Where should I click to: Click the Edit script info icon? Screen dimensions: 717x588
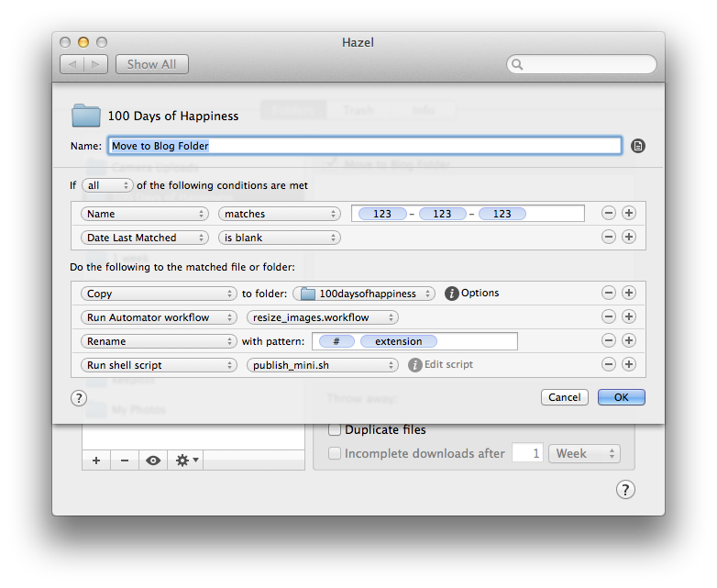coord(414,365)
